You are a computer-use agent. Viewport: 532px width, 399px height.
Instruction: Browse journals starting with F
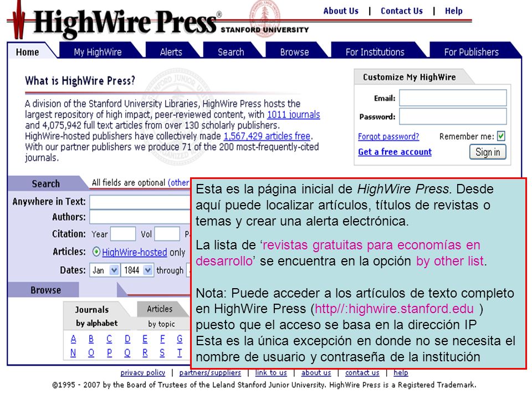162,339
